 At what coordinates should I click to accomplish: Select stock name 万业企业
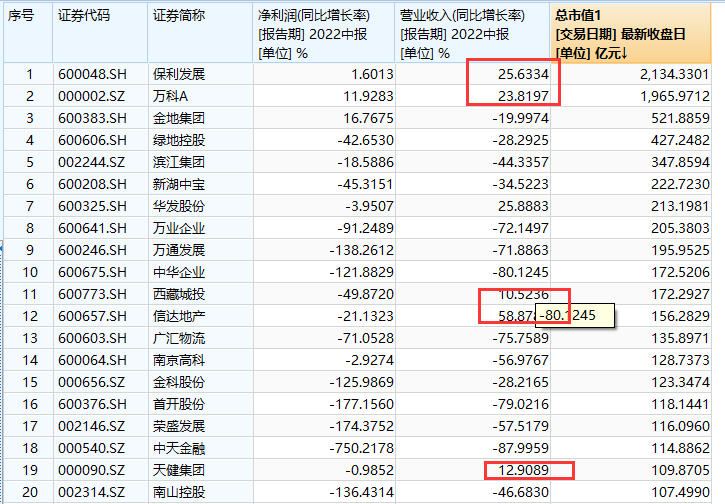click(x=179, y=228)
